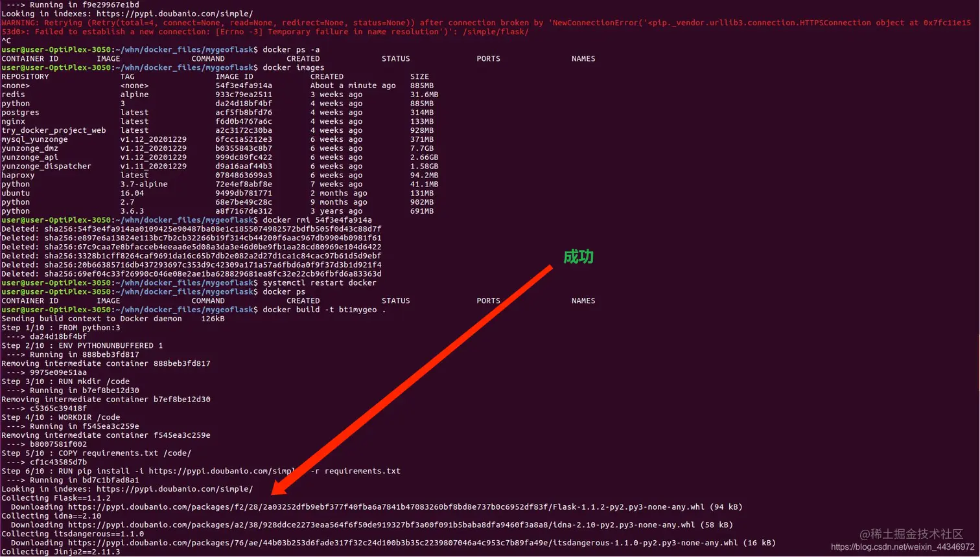Click the yunzonge_api repository name
980x557 pixels.
click(30, 158)
